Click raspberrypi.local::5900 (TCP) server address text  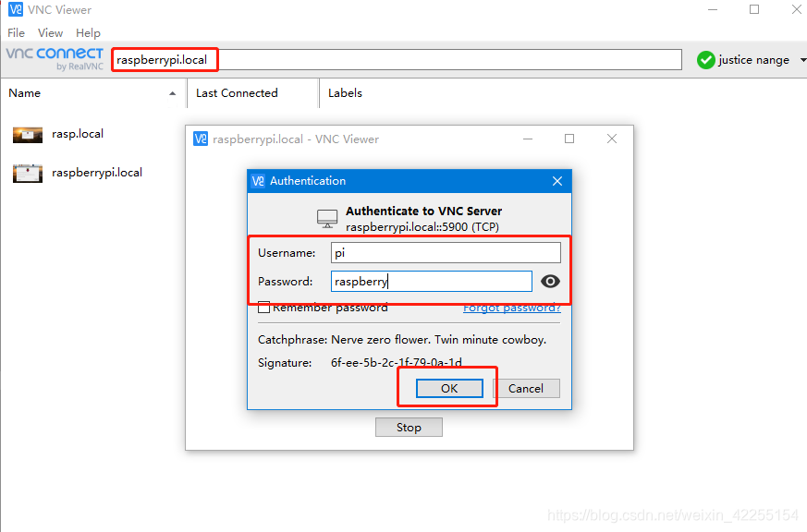pos(422,226)
